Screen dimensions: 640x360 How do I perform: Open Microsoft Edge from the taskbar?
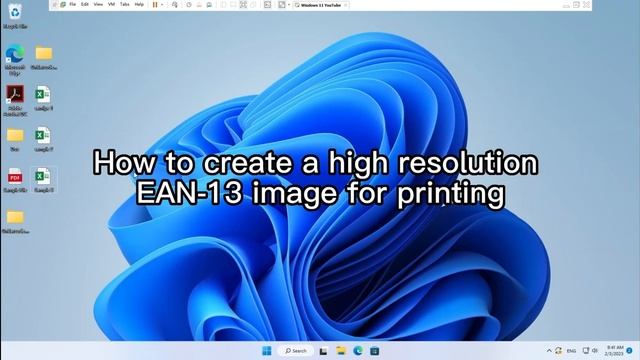358,351
